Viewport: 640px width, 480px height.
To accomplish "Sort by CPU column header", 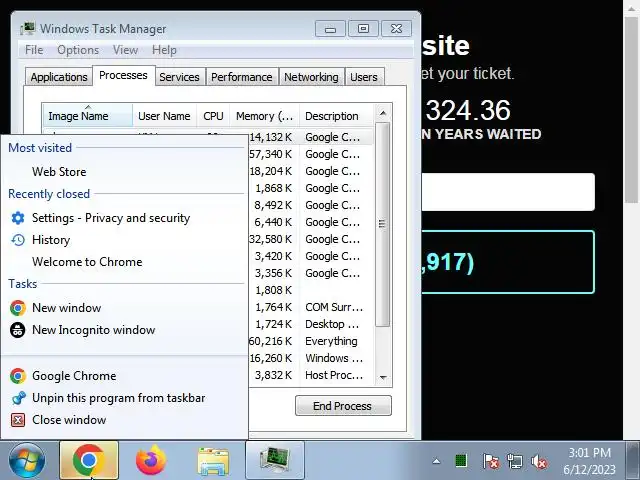I will tap(213, 116).
